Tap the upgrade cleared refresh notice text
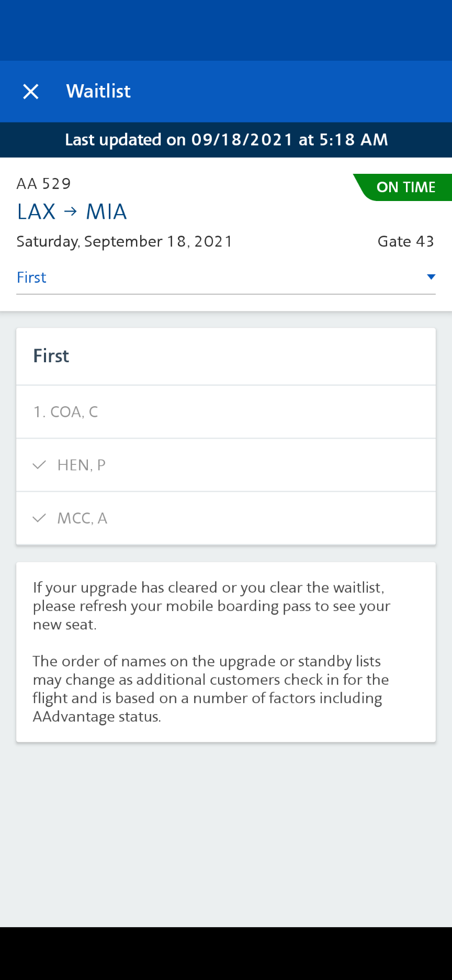 pos(212,606)
